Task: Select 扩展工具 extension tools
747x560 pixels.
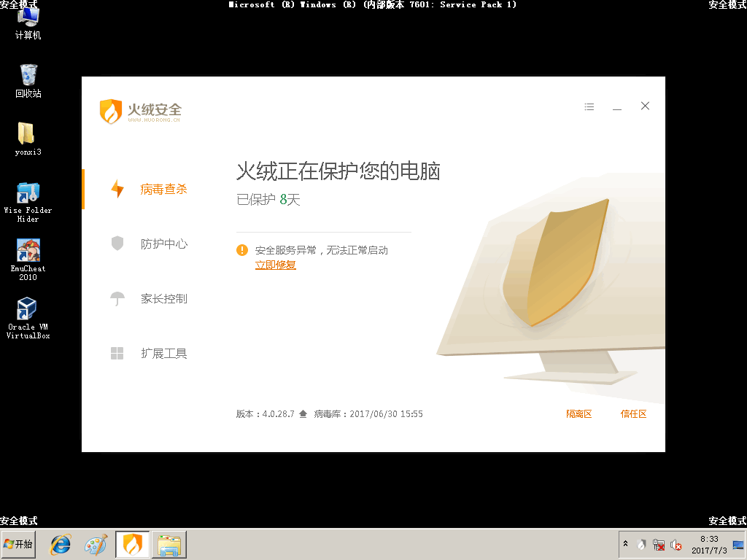Action: coord(163,354)
